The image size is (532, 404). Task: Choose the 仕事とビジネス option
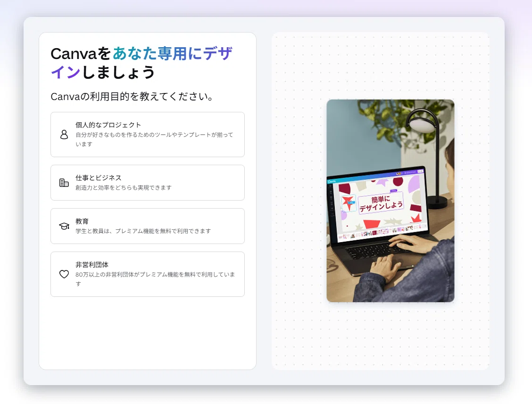pyautogui.click(x=148, y=183)
